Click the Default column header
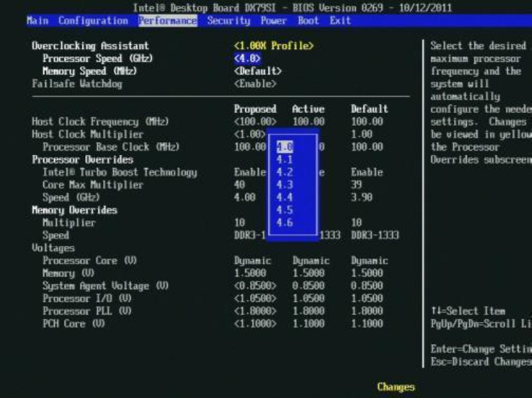 click(x=369, y=109)
